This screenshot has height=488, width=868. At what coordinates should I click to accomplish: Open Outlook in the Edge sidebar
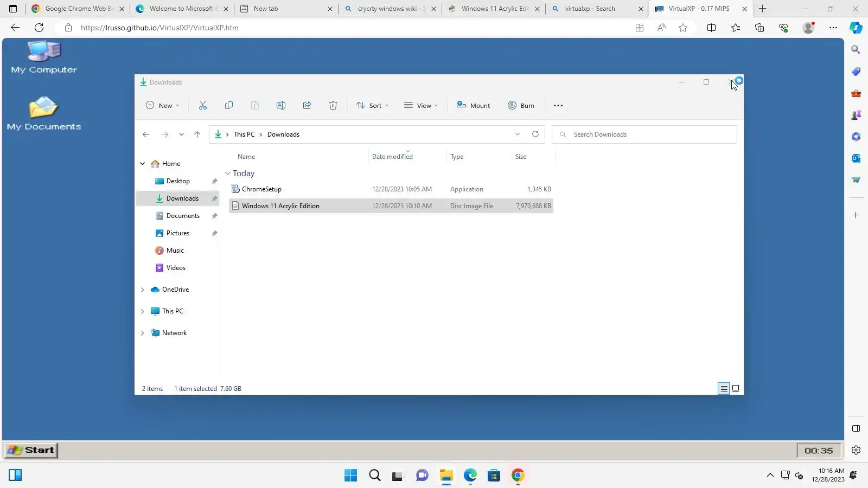tap(856, 158)
